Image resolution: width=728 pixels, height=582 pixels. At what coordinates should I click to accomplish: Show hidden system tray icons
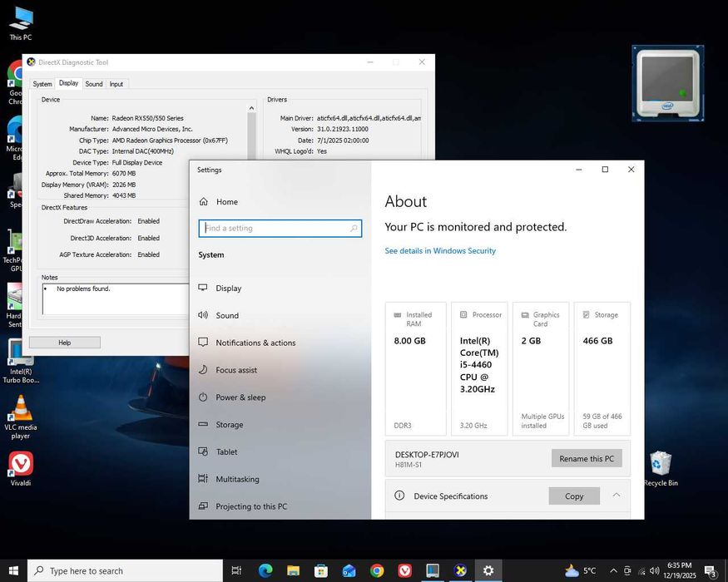click(x=613, y=570)
